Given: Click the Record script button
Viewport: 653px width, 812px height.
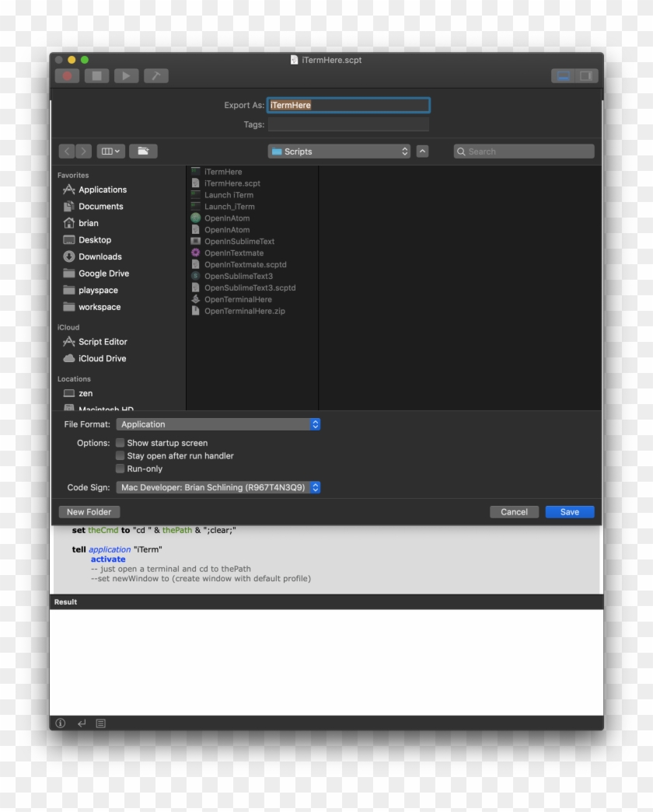Looking at the screenshot, I should (67, 75).
